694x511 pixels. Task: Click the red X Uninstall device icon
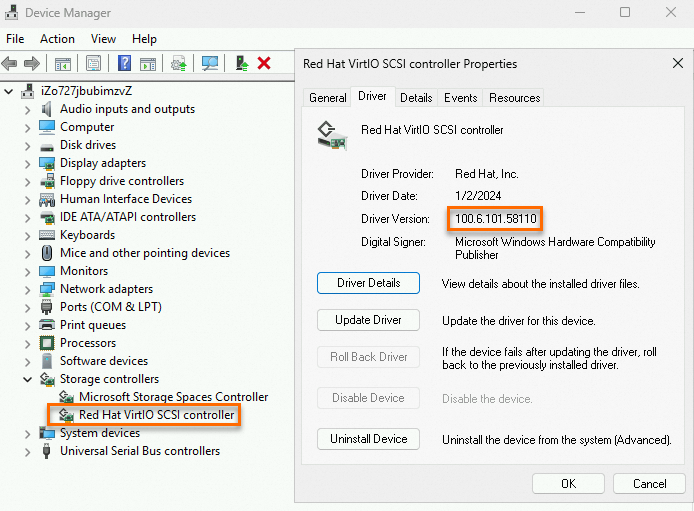click(264, 63)
